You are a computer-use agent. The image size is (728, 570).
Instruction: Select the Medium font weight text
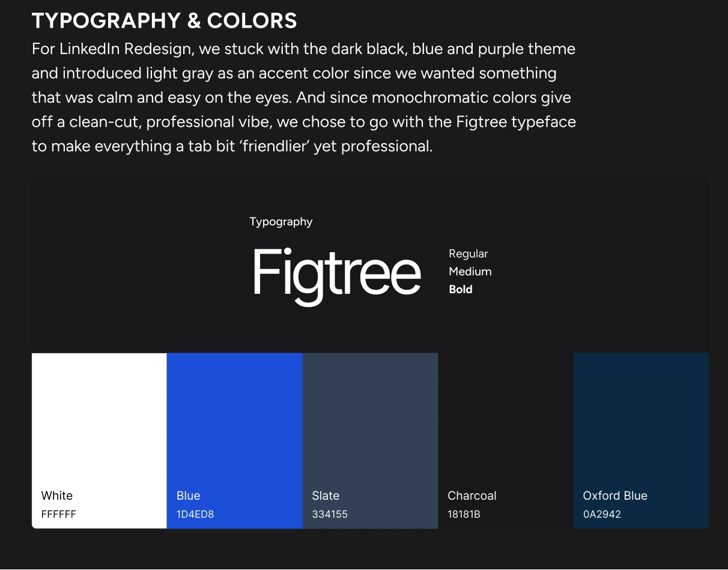pos(470,271)
